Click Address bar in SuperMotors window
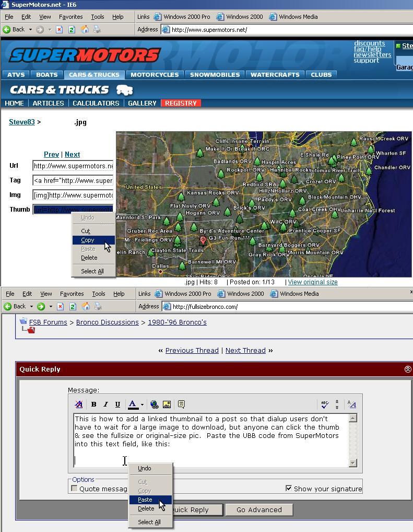The width and height of the screenshot is (413, 532). pyautogui.click(x=287, y=29)
